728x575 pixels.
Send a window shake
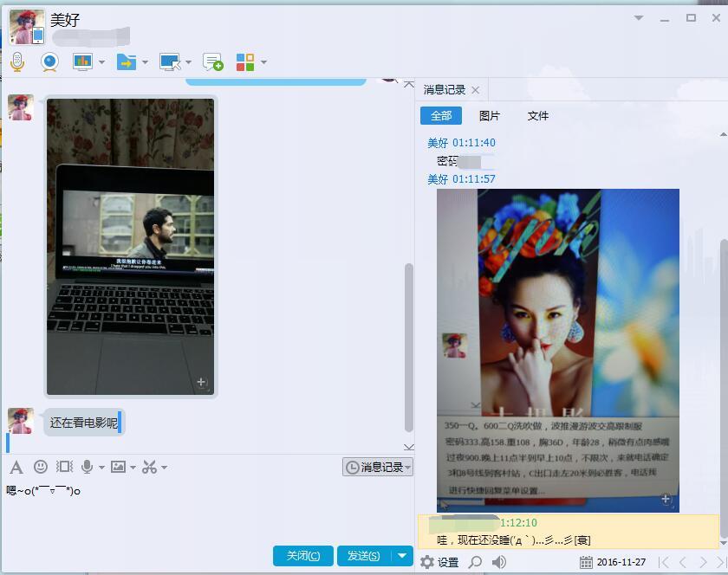[x=64, y=467]
